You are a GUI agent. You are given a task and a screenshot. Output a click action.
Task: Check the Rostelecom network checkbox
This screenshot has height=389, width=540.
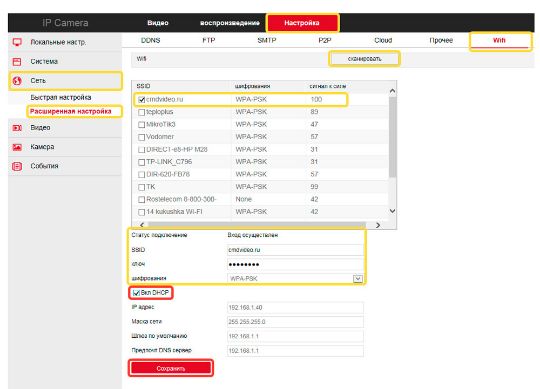[141, 200]
